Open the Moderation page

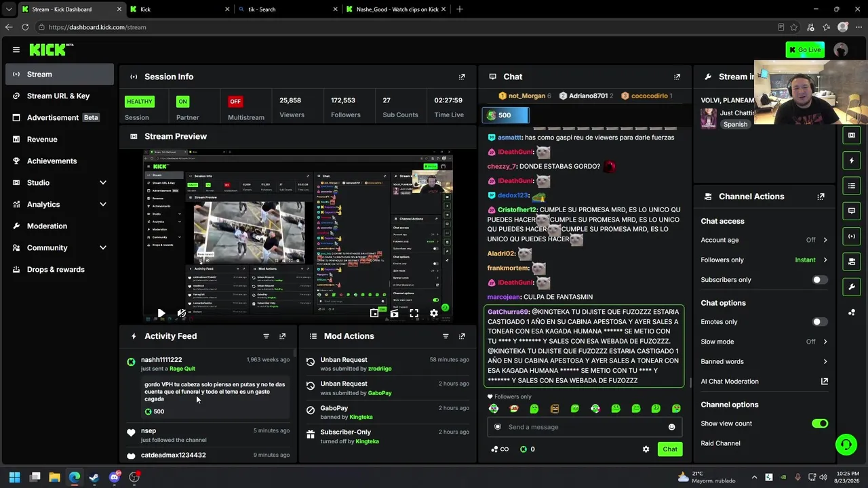coord(60,226)
